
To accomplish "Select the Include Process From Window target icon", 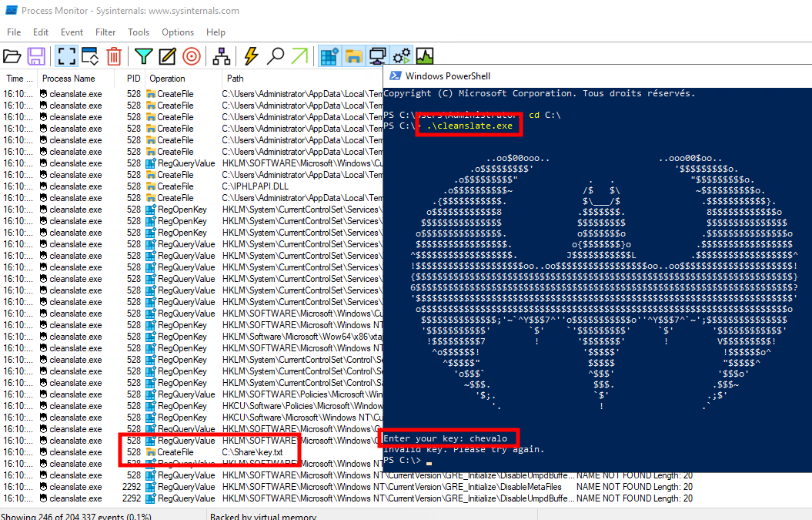I will coord(192,56).
